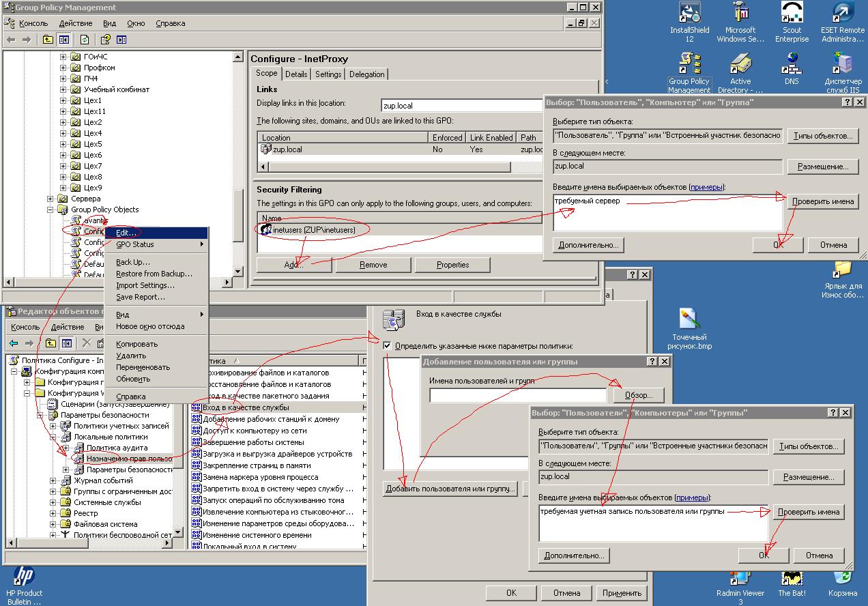Expand Учебный комбинат node
The image size is (868, 606).
(x=63, y=89)
